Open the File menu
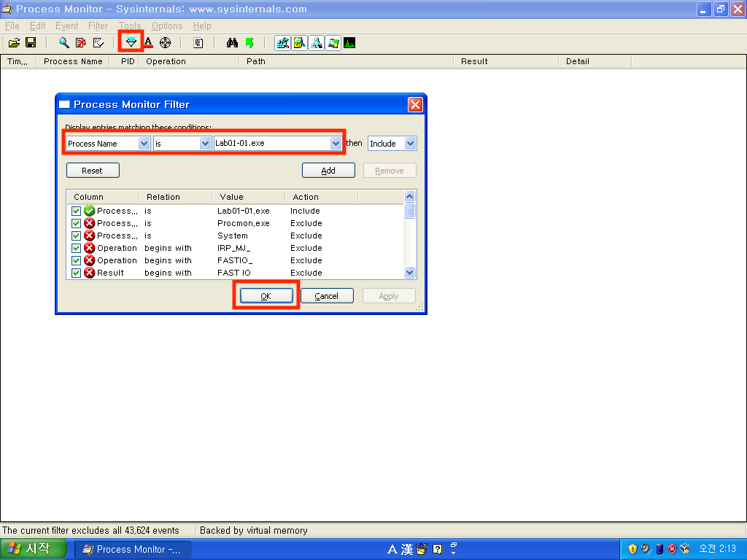Image resolution: width=747 pixels, height=560 pixels. point(12,26)
